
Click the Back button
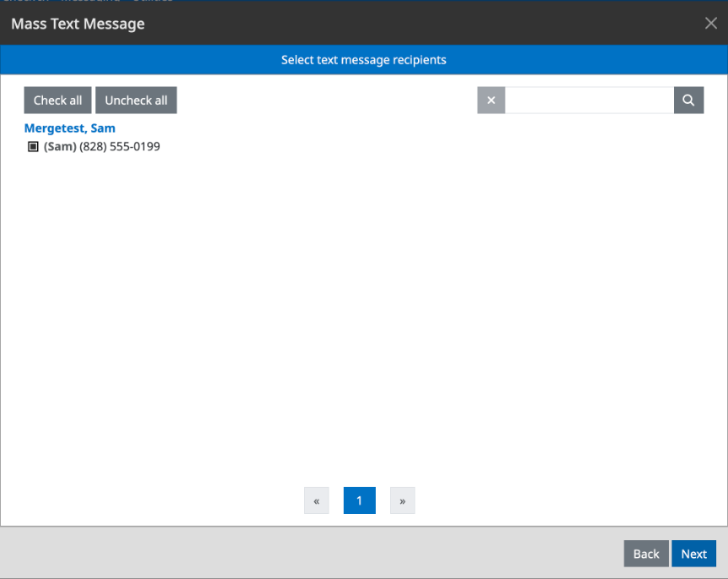click(646, 554)
